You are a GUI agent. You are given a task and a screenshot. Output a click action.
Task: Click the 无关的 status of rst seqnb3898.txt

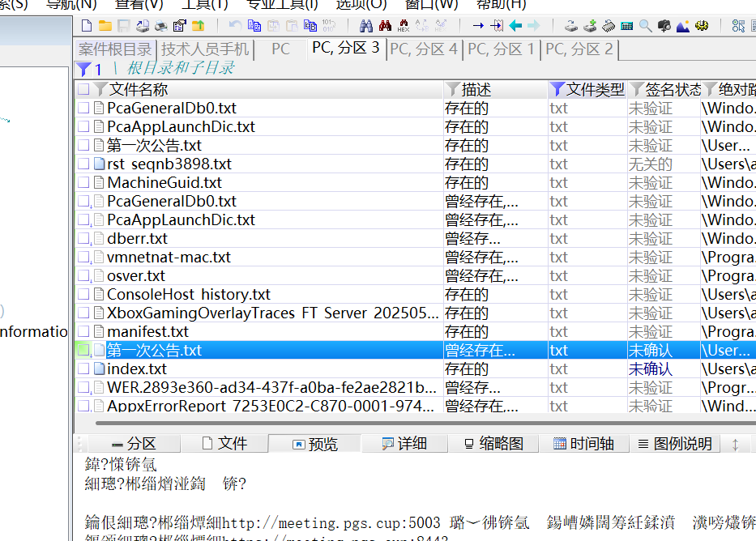[650, 164]
